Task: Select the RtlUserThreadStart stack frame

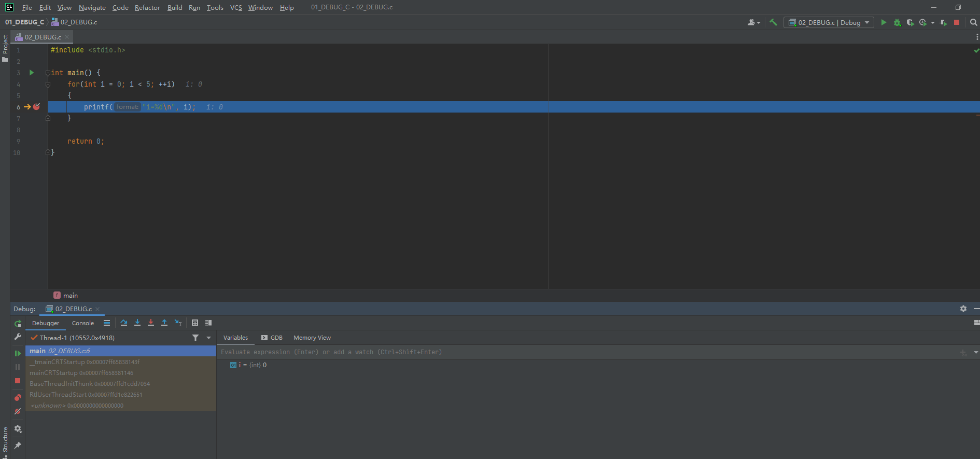Action: click(121, 395)
